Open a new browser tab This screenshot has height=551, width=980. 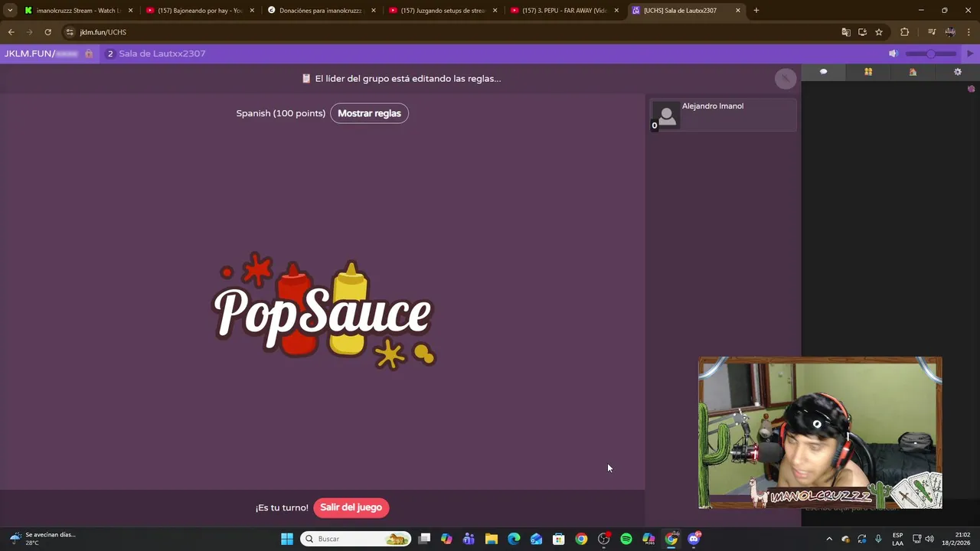756,11
